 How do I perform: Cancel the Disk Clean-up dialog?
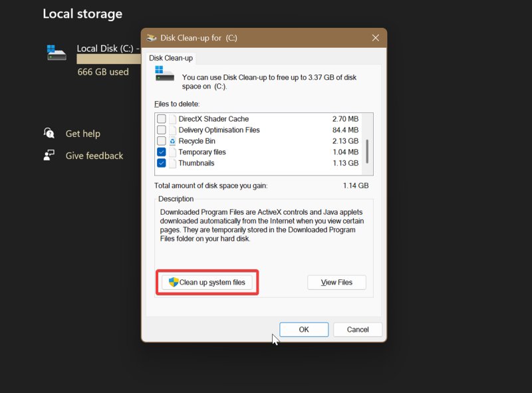(x=357, y=329)
